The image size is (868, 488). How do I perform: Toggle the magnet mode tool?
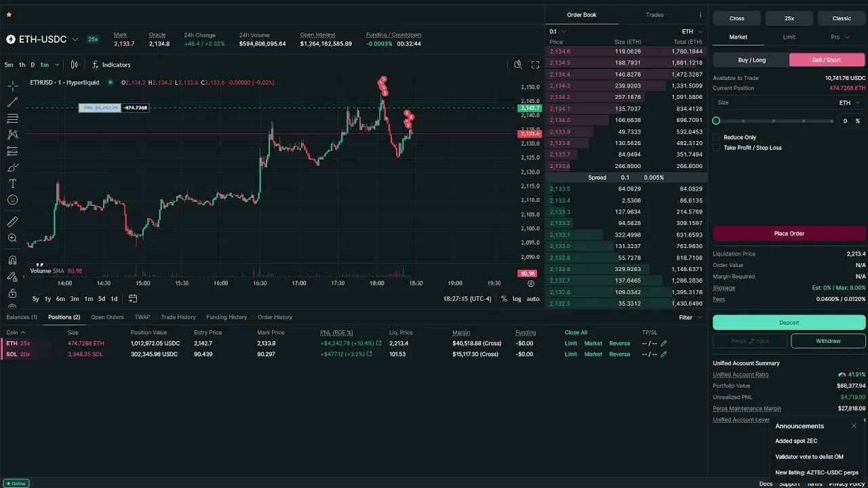pyautogui.click(x=12, y=260)
